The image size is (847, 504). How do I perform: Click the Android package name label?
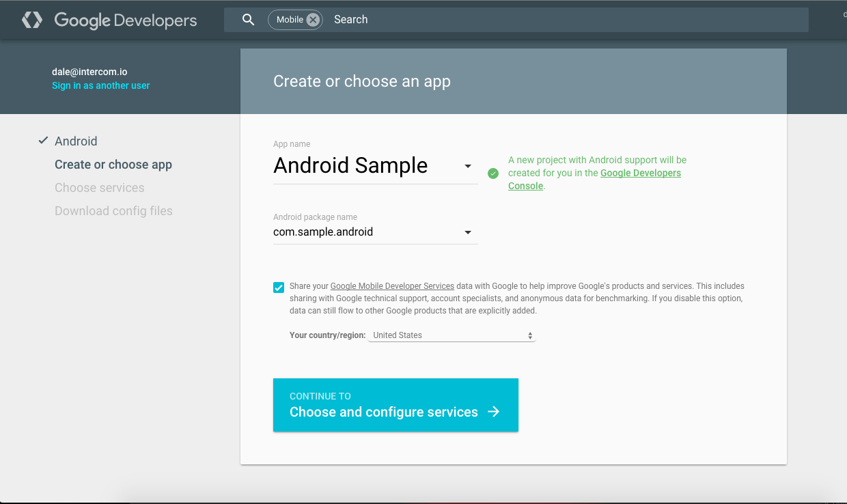tap(315, 217)
